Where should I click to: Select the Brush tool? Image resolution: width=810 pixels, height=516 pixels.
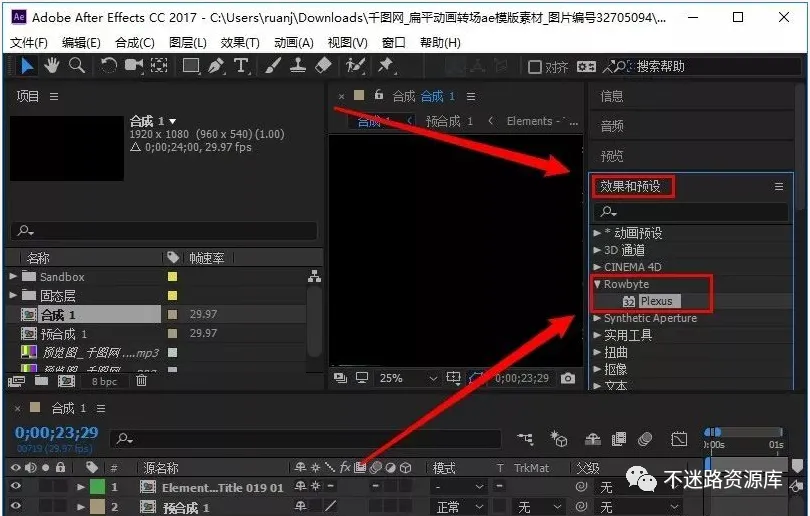coord(273,66)
